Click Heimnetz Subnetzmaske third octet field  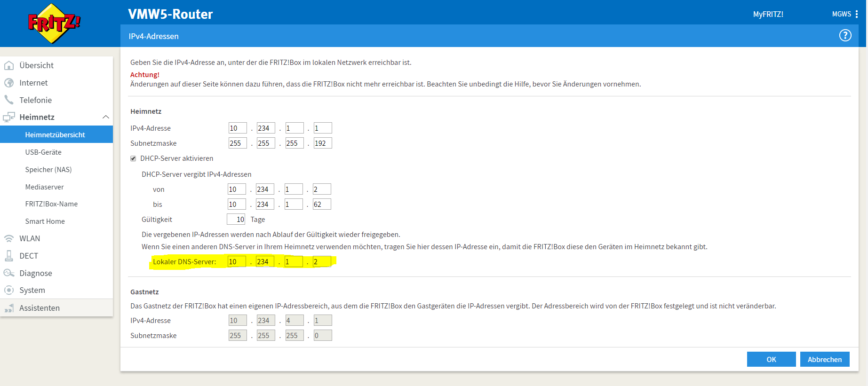point(295,143)
